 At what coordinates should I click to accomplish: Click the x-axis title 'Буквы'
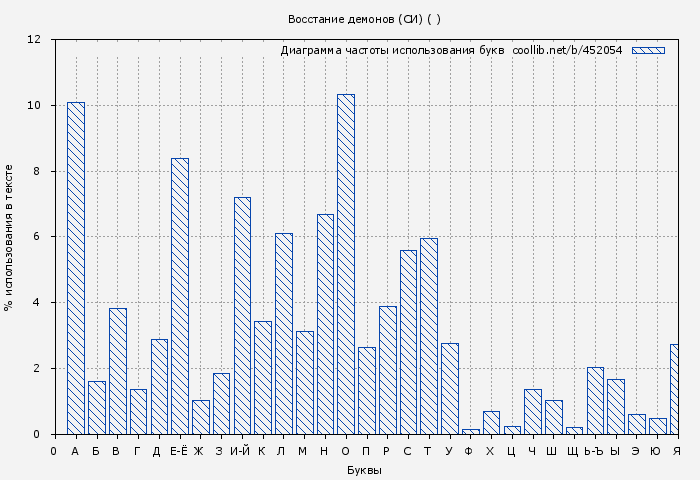364,470
